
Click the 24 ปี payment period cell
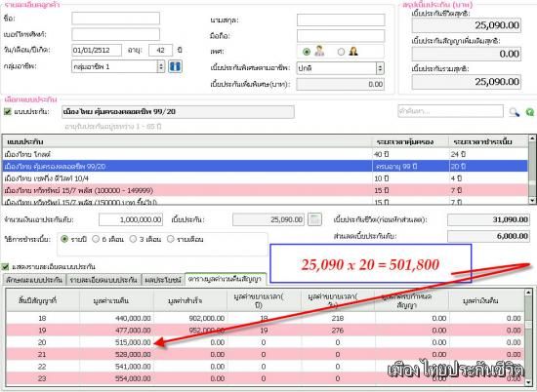tap(488, 154)
